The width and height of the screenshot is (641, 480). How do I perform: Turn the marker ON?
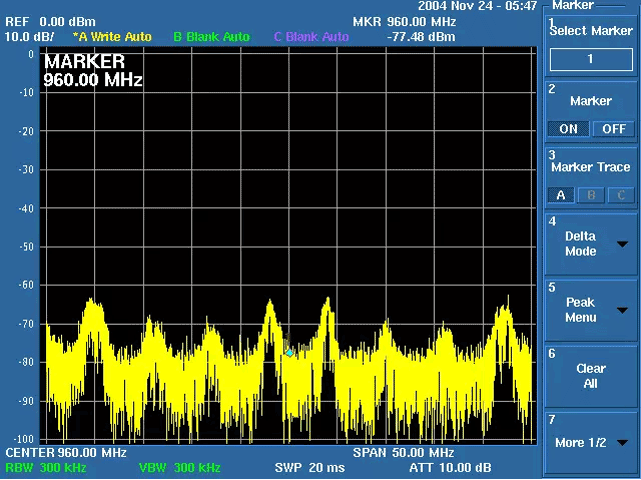pyautogui.click(x=568, y=129)
